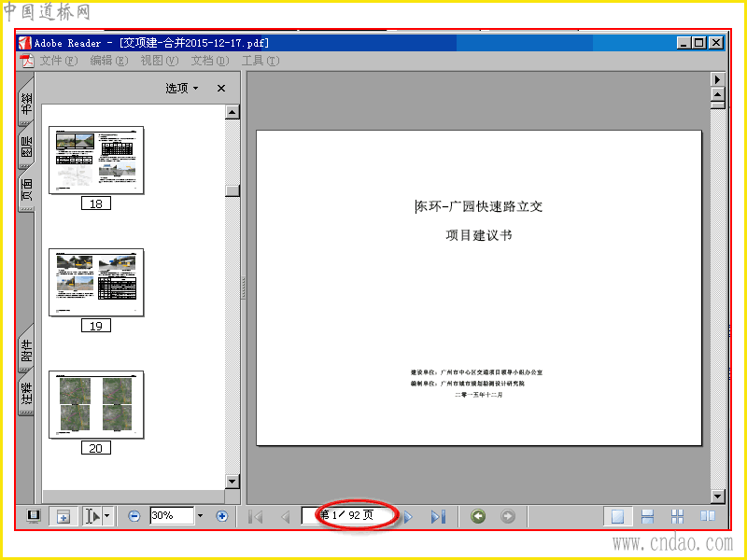Toggle continuous page layout view
Viewport: 747px width, 560px height.
647,516
